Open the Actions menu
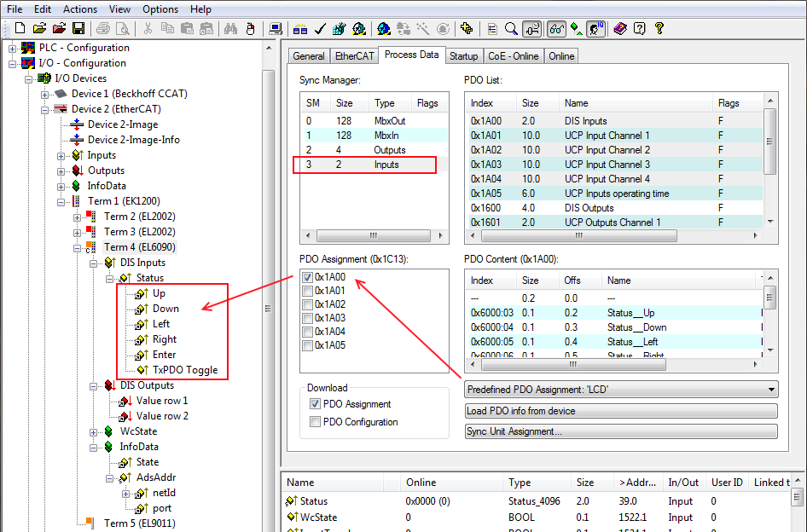The height and width of the screenshot is (532, 807). 80,9
